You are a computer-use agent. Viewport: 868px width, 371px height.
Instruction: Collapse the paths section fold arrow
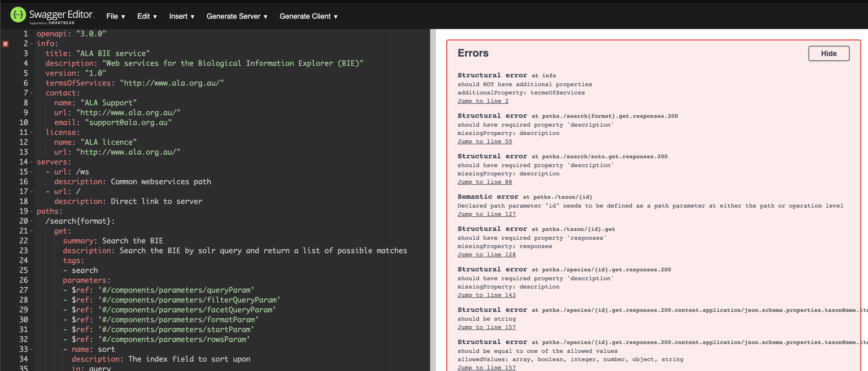coord(31,212)
